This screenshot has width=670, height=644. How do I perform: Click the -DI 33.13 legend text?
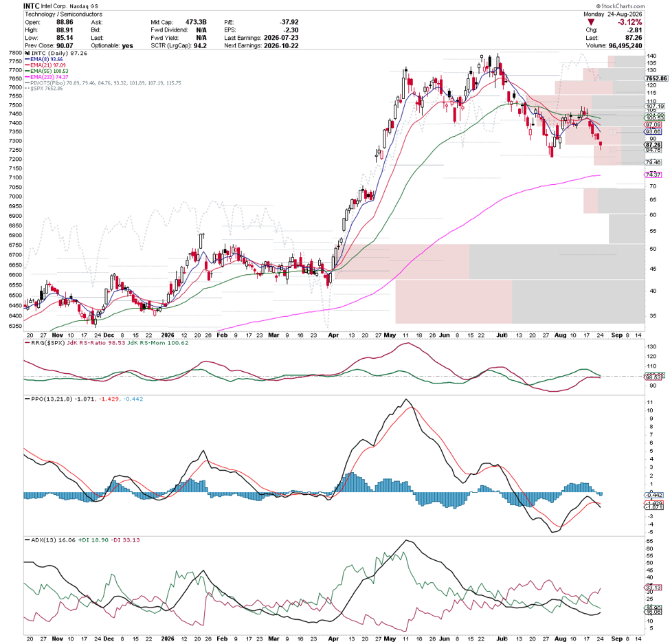(x=126, y=540)
